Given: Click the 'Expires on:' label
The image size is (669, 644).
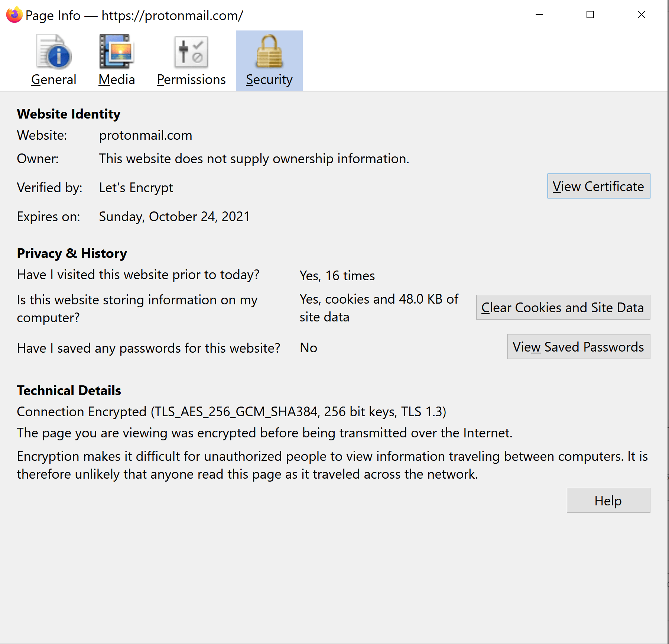Looking at the screenshot, I should (49, 217).
